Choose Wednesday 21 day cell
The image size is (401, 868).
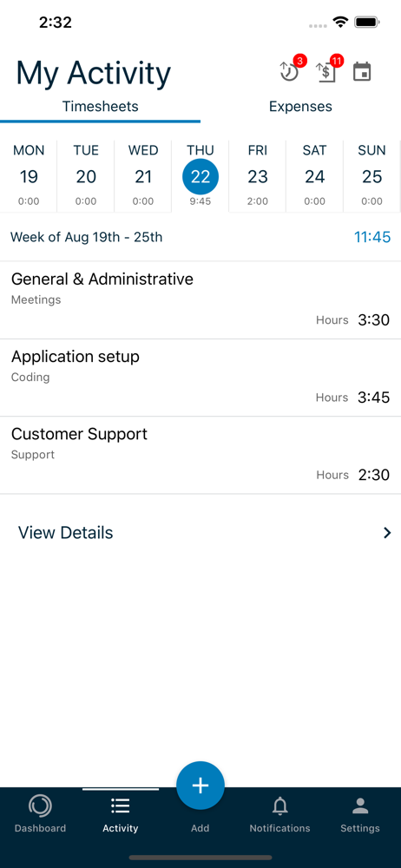143,175
